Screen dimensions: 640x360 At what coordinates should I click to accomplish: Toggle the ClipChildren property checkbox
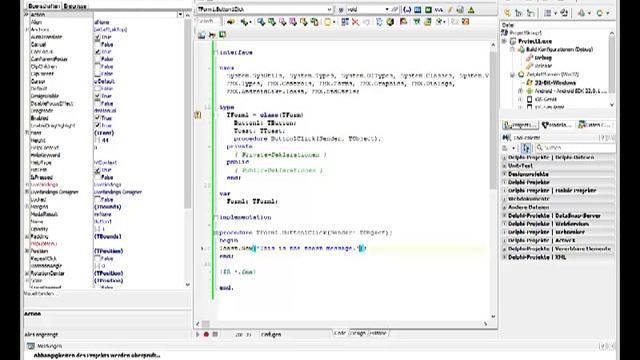(97, 67)
